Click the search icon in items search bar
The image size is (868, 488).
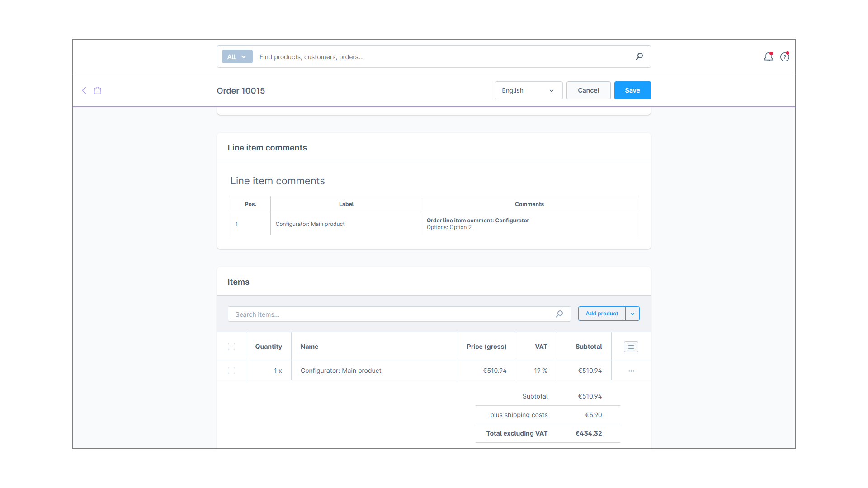coord(559,314)
